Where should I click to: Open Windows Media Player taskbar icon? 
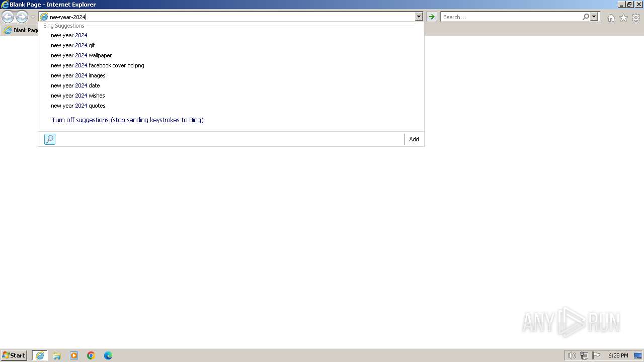click(x=74, y=355)
